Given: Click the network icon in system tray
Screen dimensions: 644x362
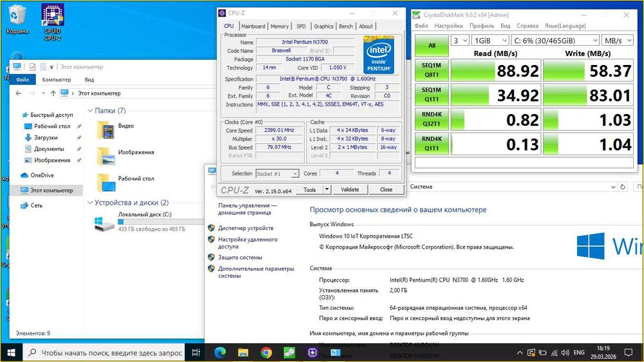Looking at the screenshot, I should click(554, 352).
